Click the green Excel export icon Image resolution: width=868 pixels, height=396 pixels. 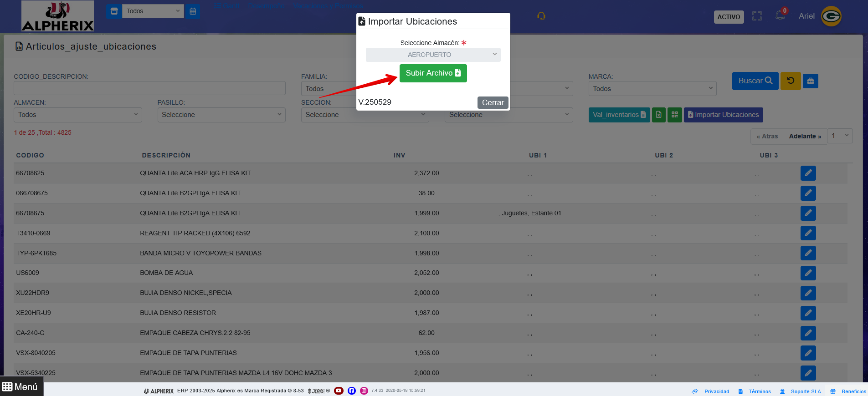pos(659,115)
